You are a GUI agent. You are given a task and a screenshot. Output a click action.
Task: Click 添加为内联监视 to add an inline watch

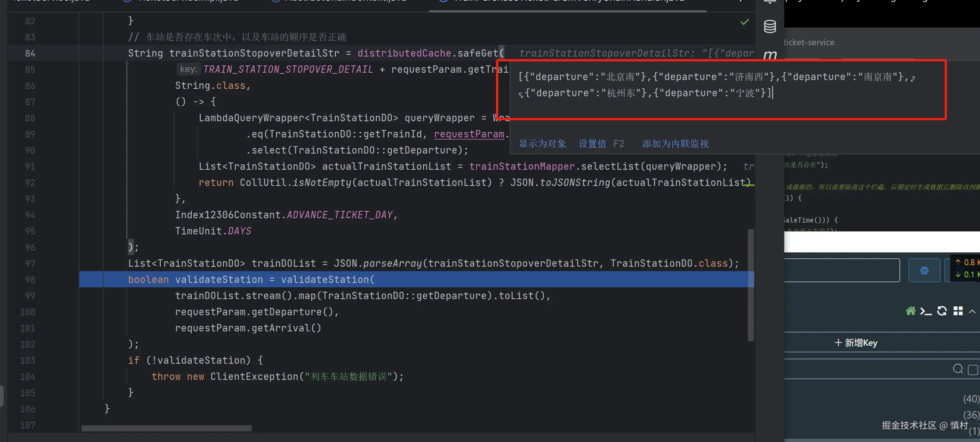pyautogui.click(x=675, y=144)
